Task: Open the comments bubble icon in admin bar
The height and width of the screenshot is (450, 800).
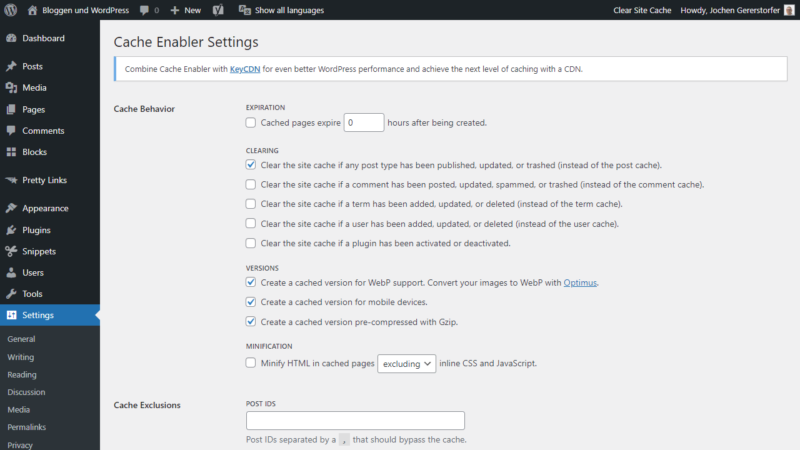Action: 146,10
